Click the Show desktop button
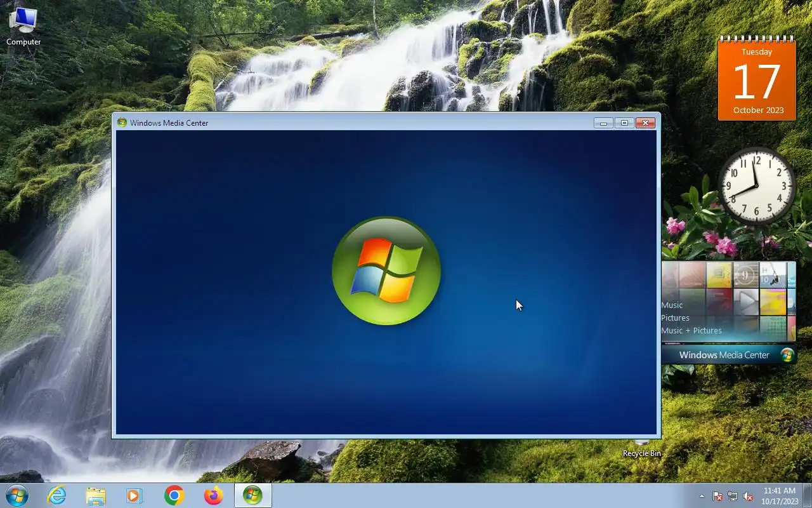 (807, 495)
